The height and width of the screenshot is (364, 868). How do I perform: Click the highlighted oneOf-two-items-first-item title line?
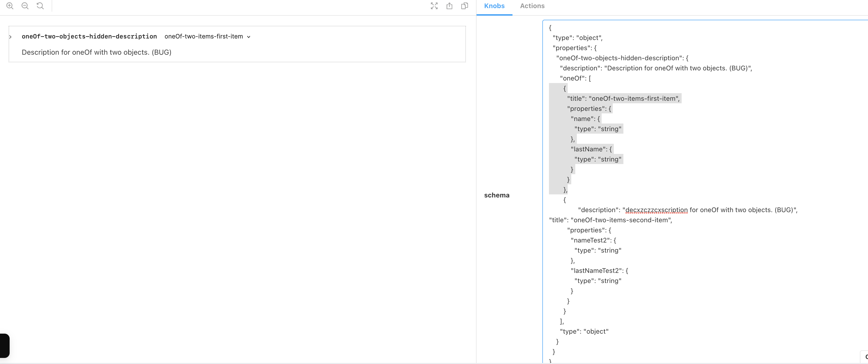(x=623, y=98)
